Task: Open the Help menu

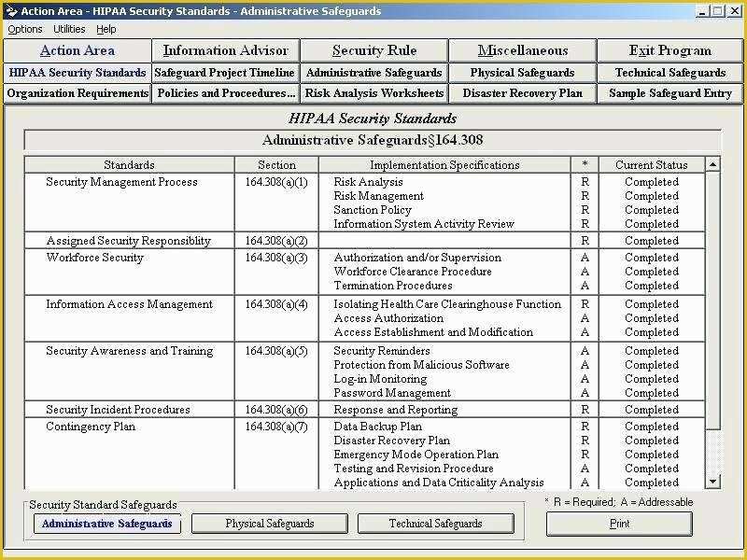Action: tap(106, 30)
